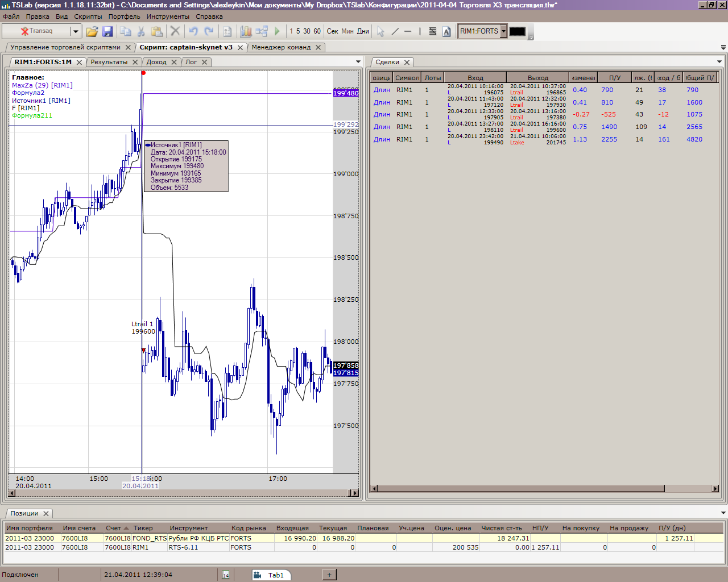The height and width of the screenshot is (582, 728).
Task: Expand the Transaq connection dropdown arrow
Action: click(x=75, y=31)
